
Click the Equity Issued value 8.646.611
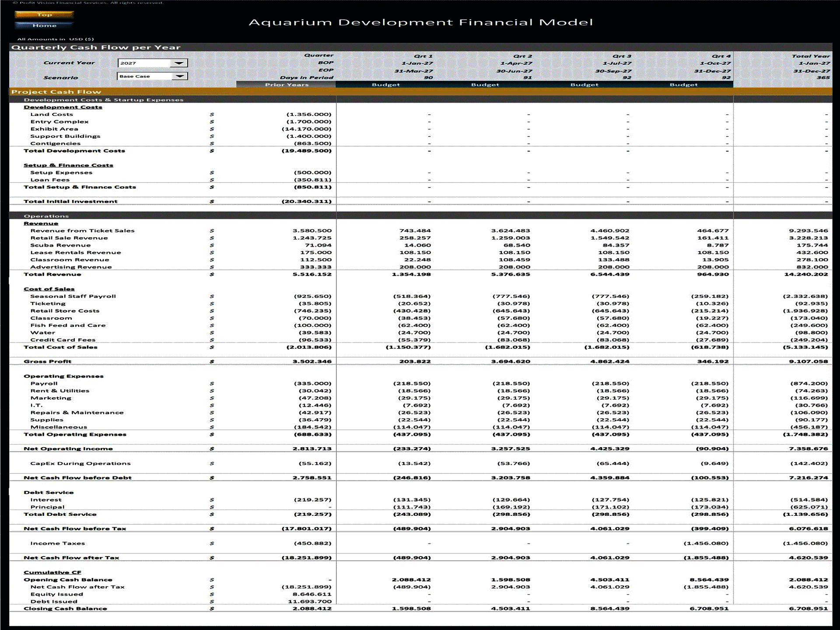[x=312, y=594]
